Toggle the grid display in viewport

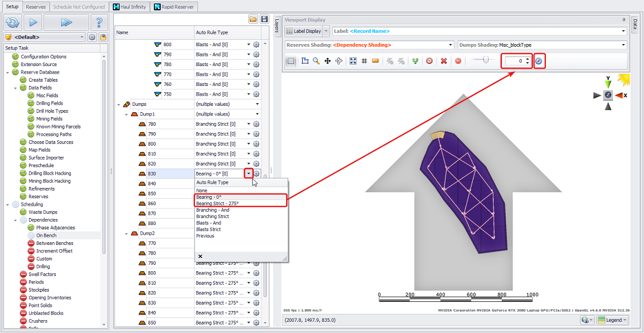coord(364,61)
